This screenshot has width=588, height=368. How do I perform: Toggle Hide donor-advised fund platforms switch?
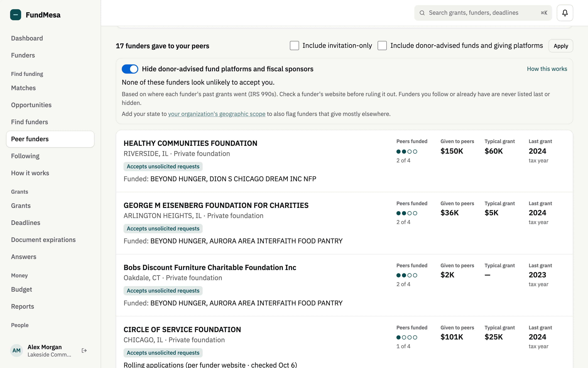[x=130, y=69]
